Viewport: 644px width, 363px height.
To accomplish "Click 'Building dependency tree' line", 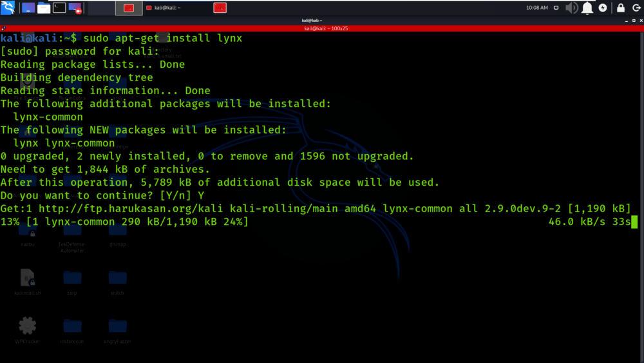I will click(x=77, y=78).
